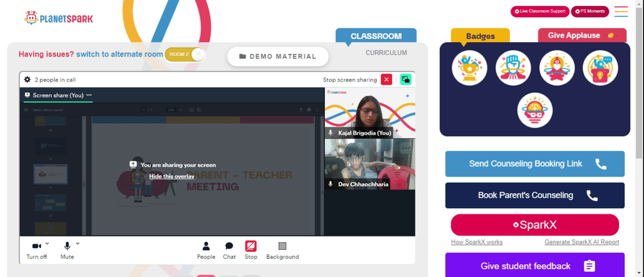This screenshot has width=644, height=277.
Task: Hide this overlay link
Action: (172, 177)
